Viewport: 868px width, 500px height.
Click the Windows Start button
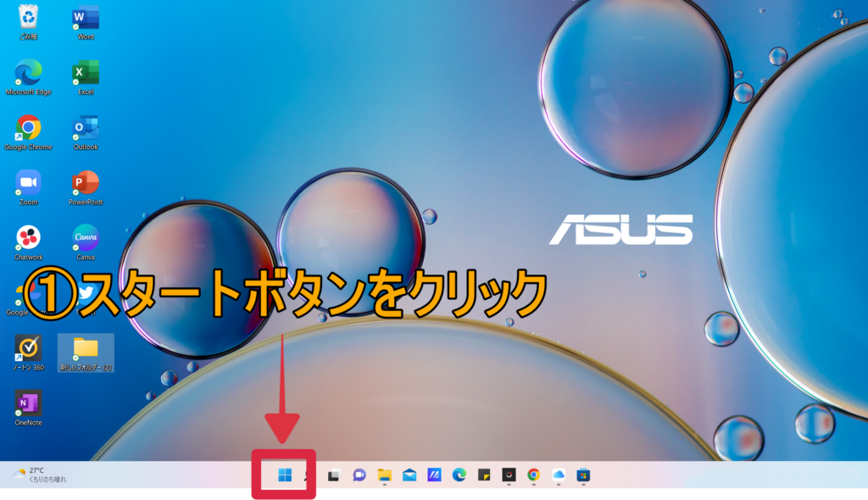pyautogui.click(x=285, y=475)
